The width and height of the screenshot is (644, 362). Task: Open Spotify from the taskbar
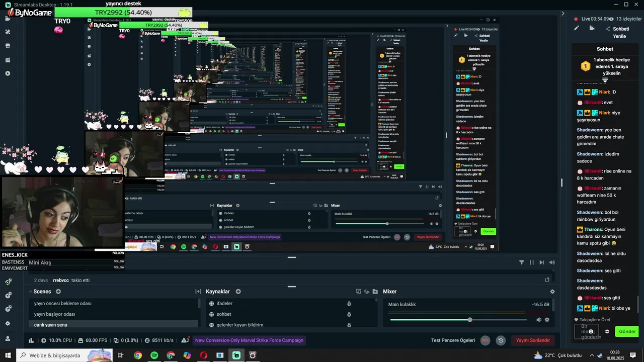tap(154, 355)
